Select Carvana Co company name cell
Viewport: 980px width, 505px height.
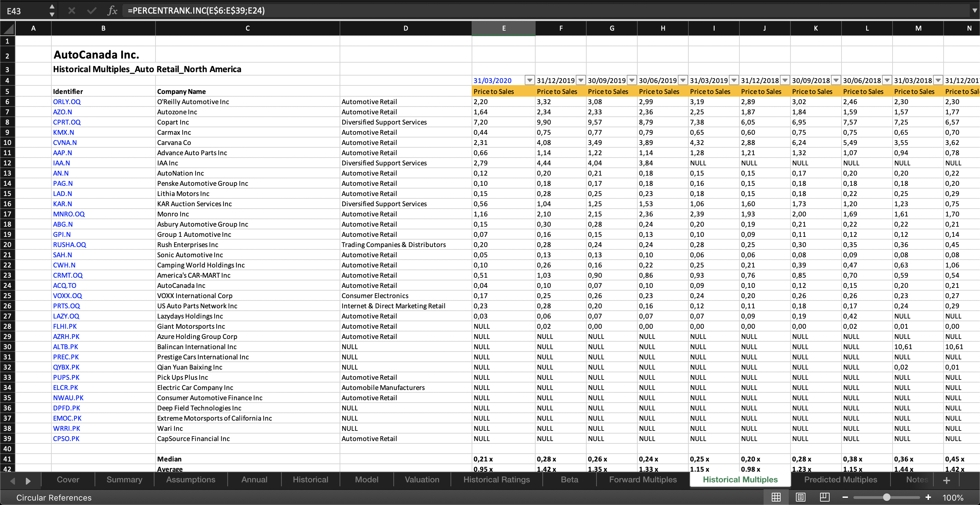click(x=248, y=142)
